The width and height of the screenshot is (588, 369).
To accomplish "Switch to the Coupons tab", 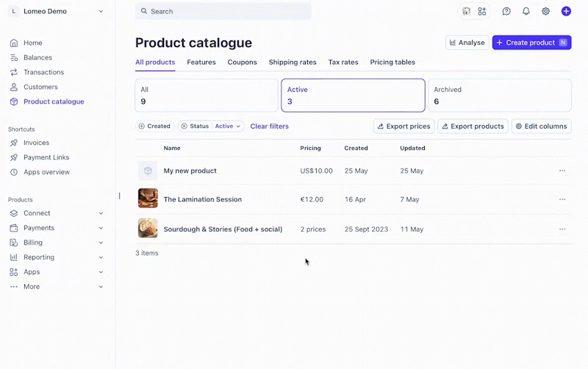I will coord(243,62).
